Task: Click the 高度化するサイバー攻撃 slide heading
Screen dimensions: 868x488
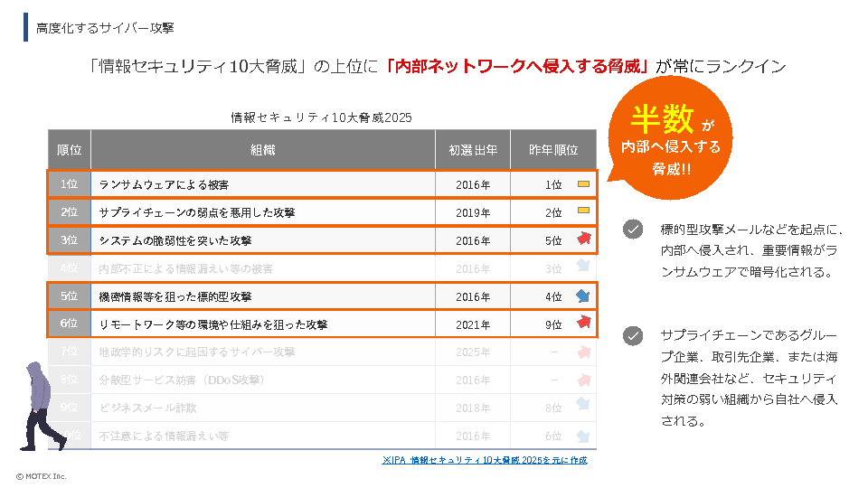Action: (x=105, y=28)
